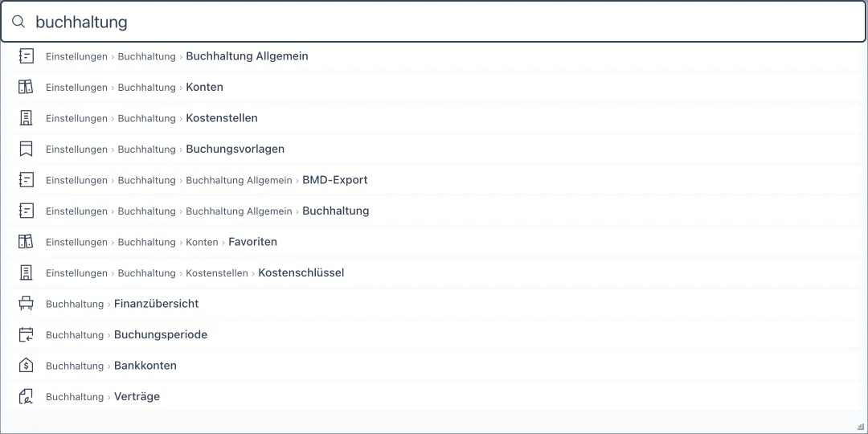Click the binders icon beside Favoriten

[x=26, y=242]
